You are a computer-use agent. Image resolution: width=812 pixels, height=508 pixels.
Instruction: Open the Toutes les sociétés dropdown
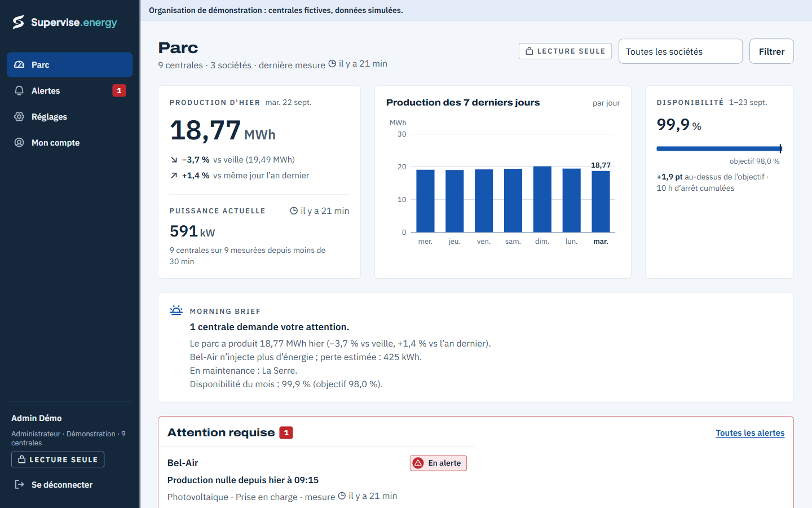point(681,51)
